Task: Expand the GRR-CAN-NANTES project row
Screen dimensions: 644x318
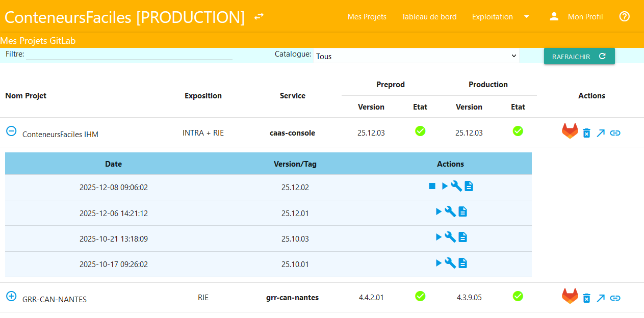Action: [x=11, y=296]
